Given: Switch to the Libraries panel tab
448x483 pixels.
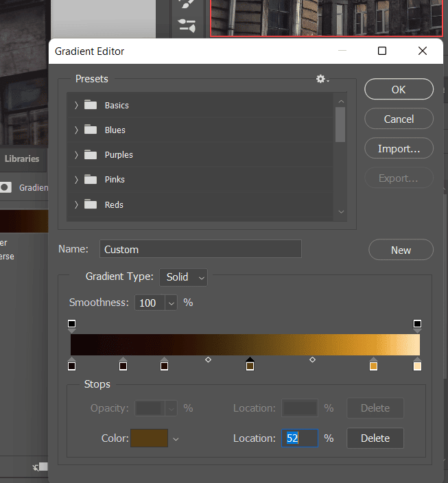Looking at the screenshot, I should point(22,159).
